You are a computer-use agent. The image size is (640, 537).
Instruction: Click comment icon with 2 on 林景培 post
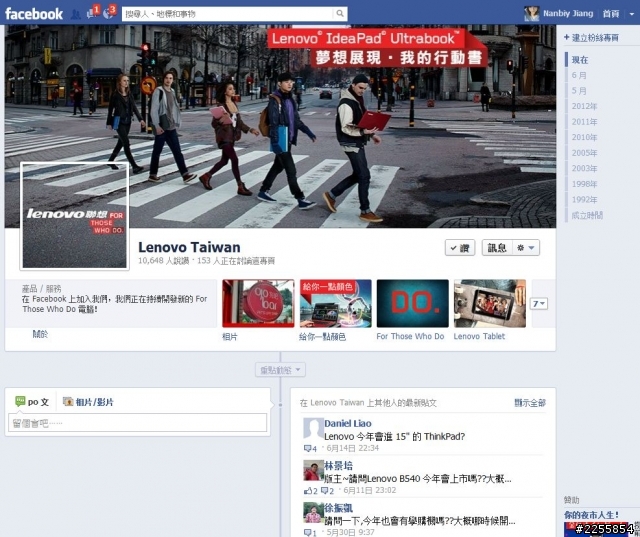328,491
